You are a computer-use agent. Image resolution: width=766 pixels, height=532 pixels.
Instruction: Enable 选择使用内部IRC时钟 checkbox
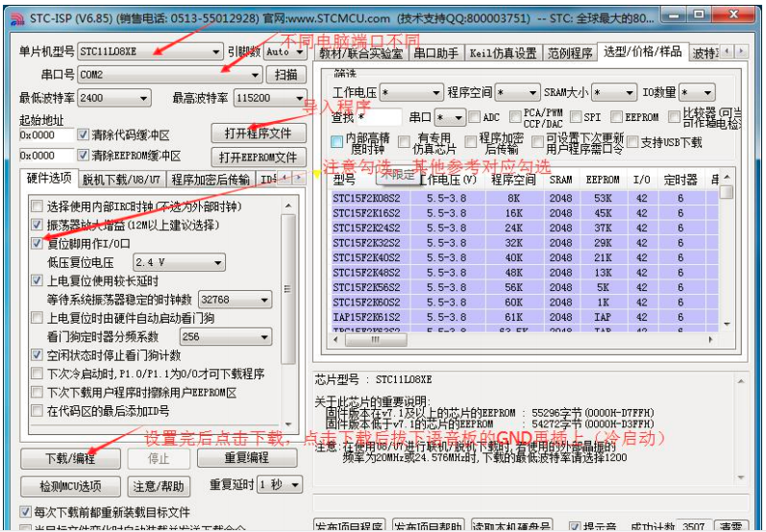[37, 206]
